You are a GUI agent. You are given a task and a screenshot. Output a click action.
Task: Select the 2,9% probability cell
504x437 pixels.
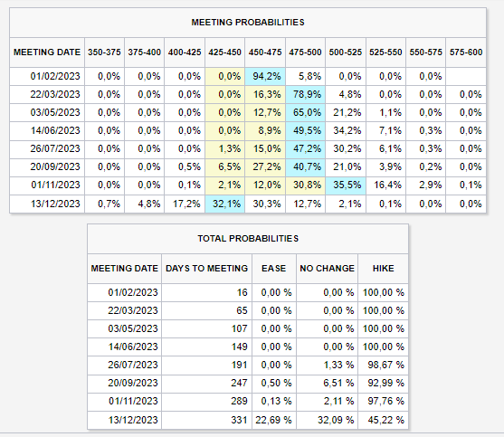coord(426,185)
